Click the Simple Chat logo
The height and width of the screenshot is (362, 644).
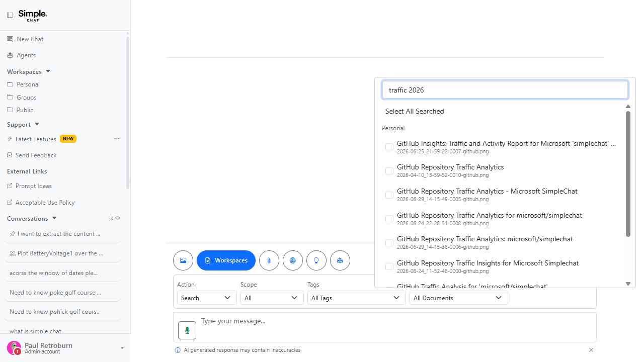coord(33,15)
